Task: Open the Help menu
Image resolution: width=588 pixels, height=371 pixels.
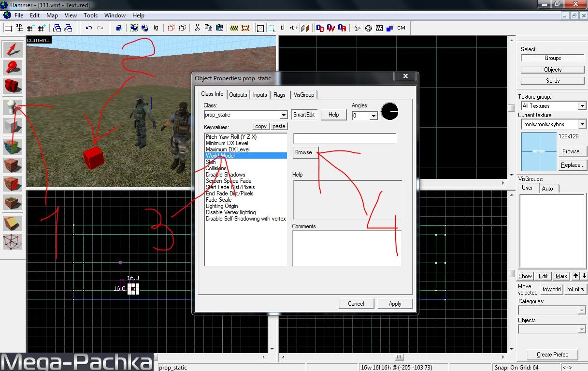Action: pos(138,15)
